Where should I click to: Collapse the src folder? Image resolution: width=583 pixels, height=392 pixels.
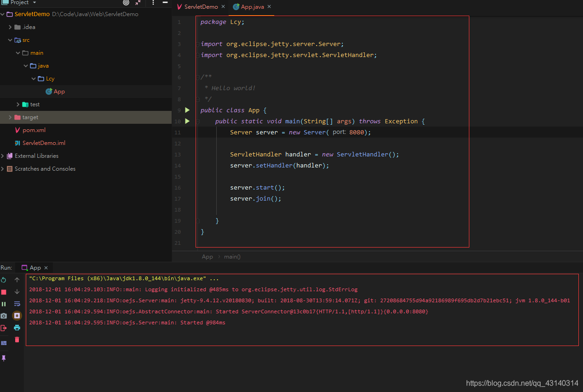tap(11, 40)
